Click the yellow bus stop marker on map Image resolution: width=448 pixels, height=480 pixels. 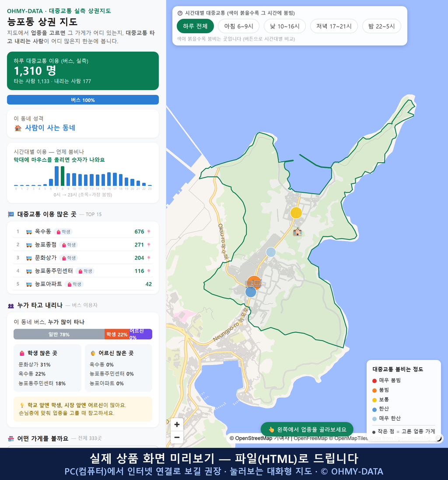[296, 212]
